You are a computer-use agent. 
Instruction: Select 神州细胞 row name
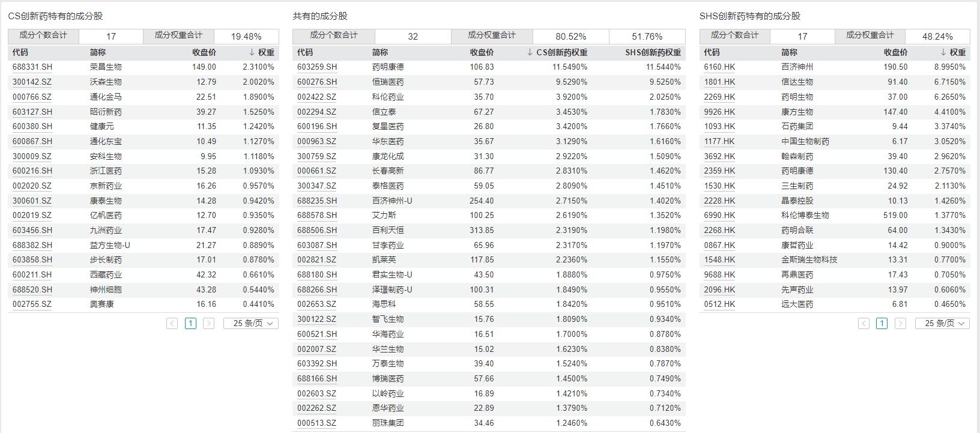[106, 289]
